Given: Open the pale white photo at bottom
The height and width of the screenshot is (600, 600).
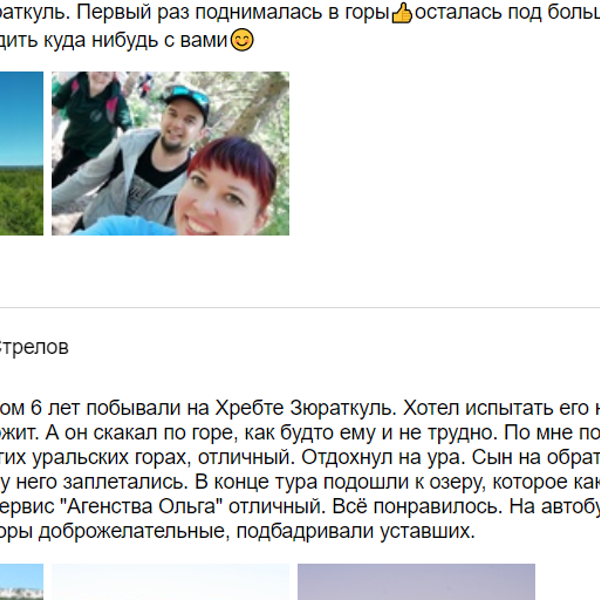Looking at the screenshot, I should (170, 582).
